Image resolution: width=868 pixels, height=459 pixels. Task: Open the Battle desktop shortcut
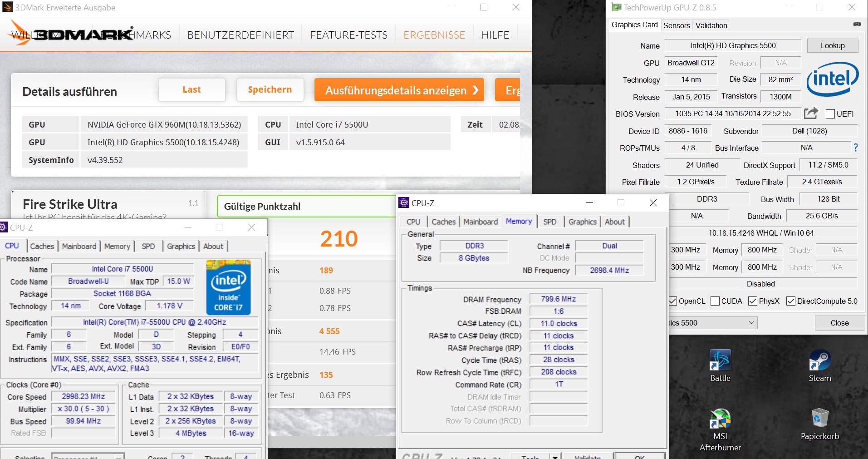720,366
